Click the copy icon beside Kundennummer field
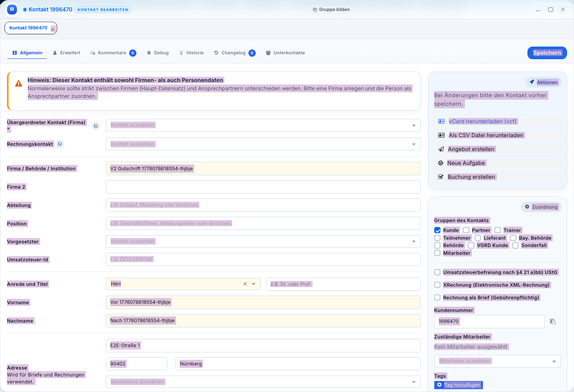The height and width of the screenshot is (392, 574). pos(552,321)
